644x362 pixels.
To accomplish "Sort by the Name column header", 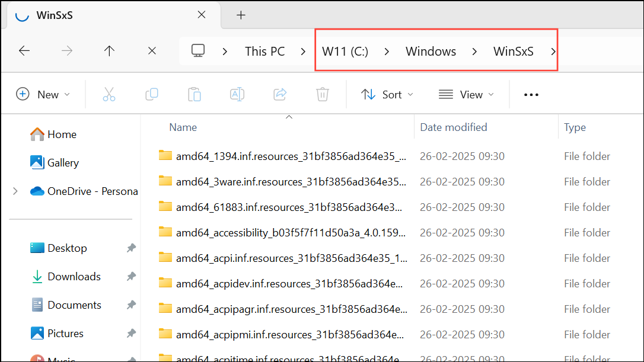I will [183, 127].
